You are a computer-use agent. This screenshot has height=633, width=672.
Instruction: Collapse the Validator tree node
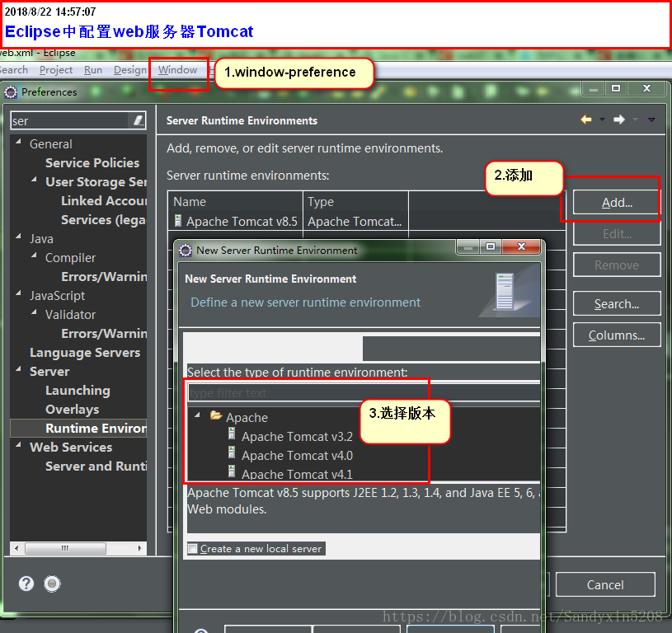(x=35, y=312)
